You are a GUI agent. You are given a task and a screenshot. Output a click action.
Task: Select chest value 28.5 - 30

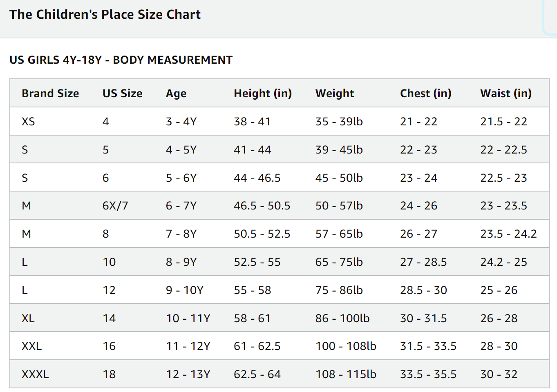tap(423, 290)
